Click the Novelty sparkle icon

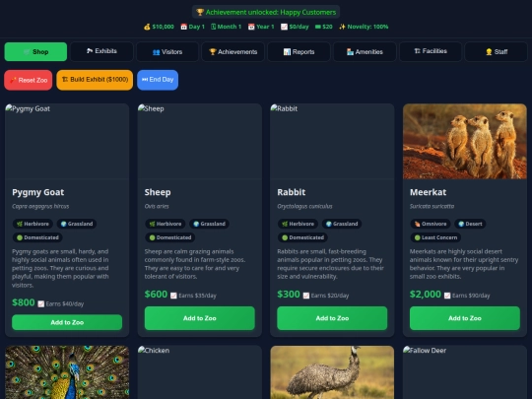[342, 27]
